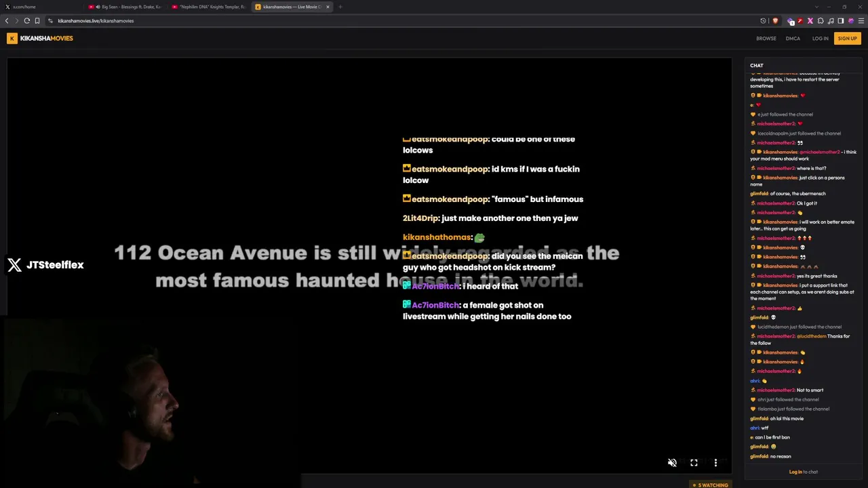Open the BROWSE page
This screenshot has height=488, width=868.
tap(766, 39)
